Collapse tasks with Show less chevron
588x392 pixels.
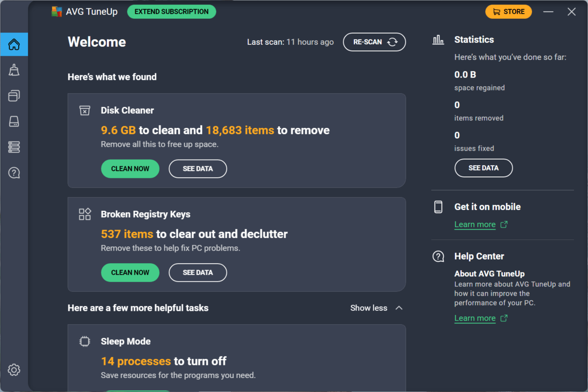pos(399,308)
